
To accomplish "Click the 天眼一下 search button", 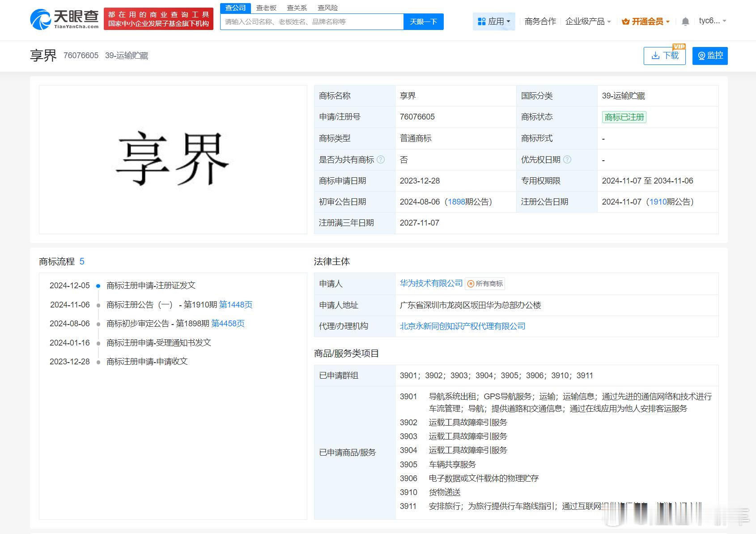I will click(x=423, y=21).
